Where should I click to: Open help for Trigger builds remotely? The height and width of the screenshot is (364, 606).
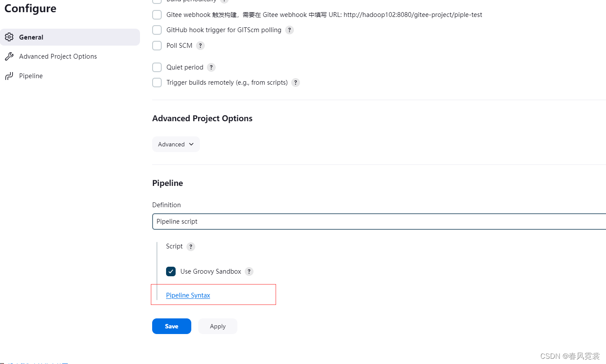[296, 83]
